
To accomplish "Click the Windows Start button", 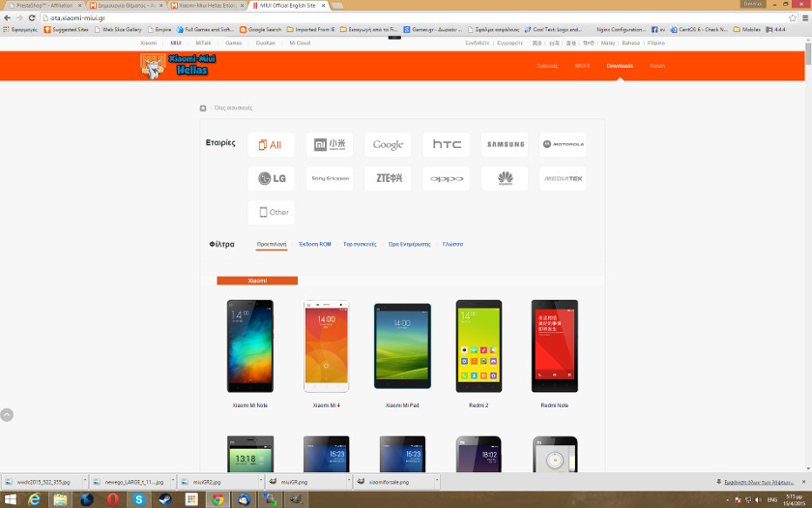I will tap(10, 499).
